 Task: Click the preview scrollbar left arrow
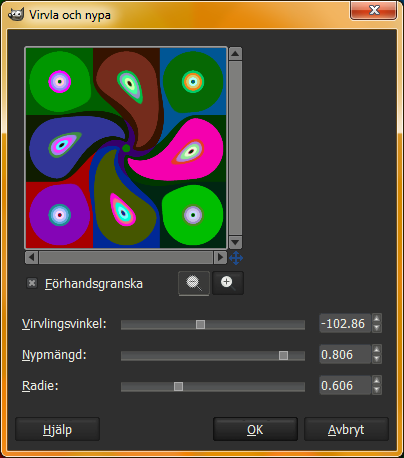point(32,257)
